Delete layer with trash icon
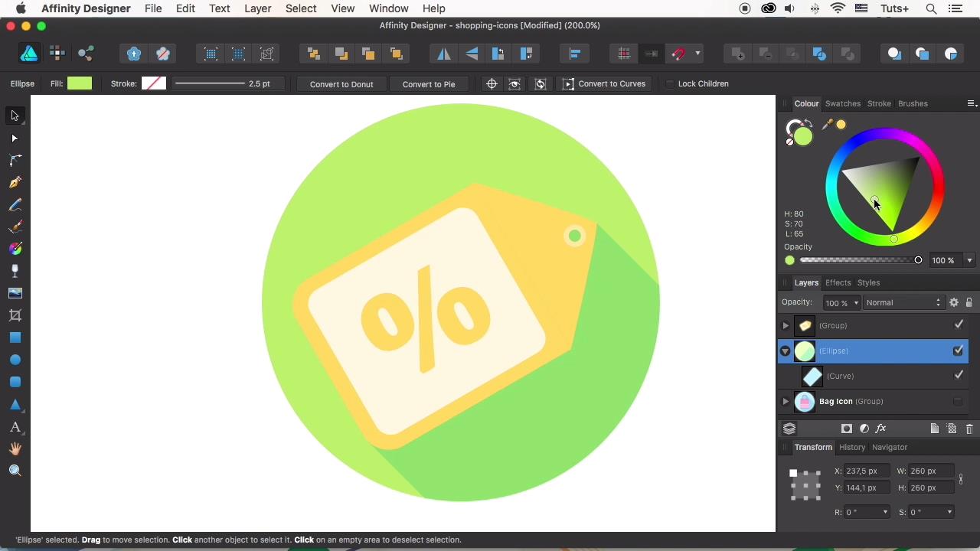Image resolution: width=980 pixels, height=551 pixels. click(969, 429)
